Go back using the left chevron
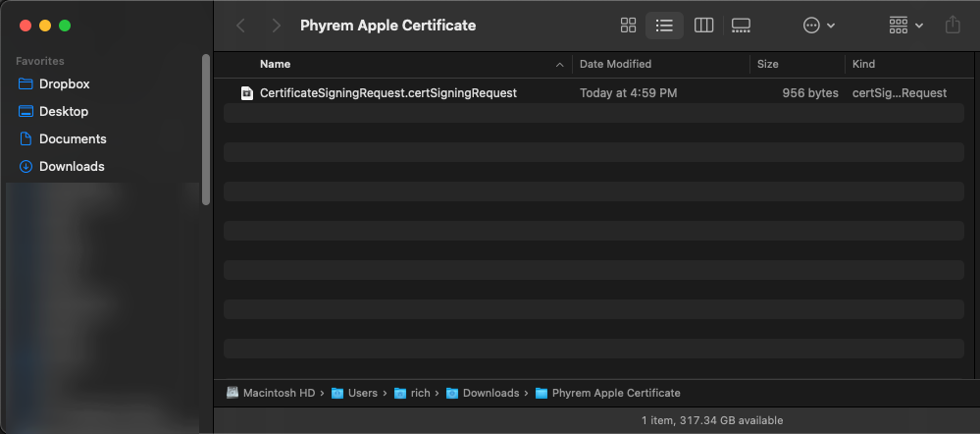The width and height of the screenshot is (980, 434). pyautogui.click(x=241, y=26)
